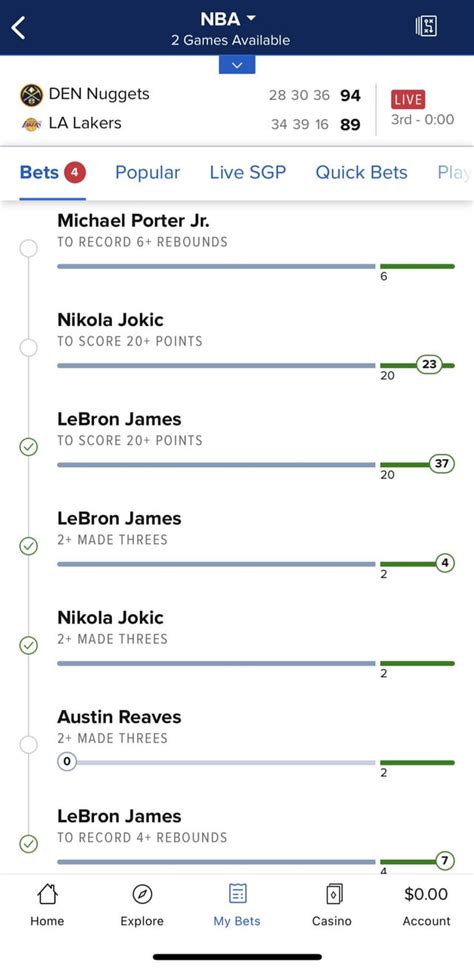Tap the red LIVE badge
The height and width of the screenshot is (970, 474).
pos(408,100)
